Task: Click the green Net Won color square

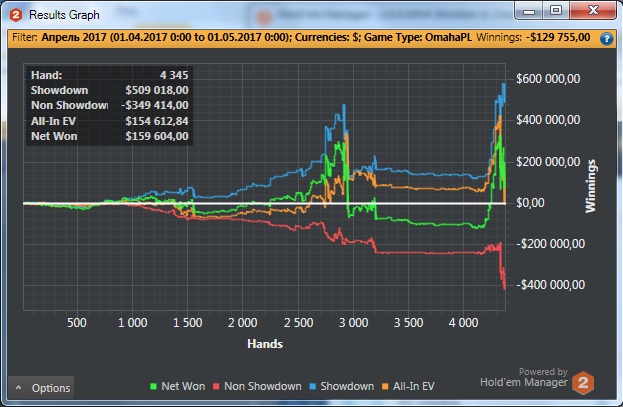Action: 153,386
